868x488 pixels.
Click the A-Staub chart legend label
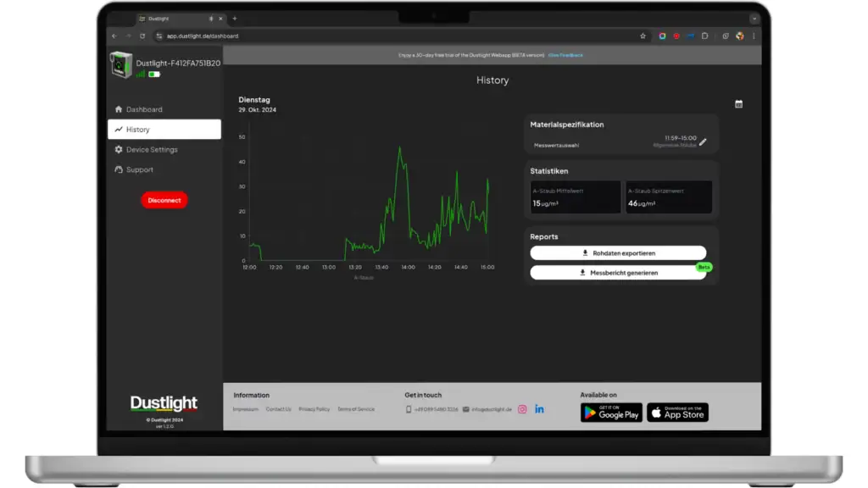tap(364, 278)
